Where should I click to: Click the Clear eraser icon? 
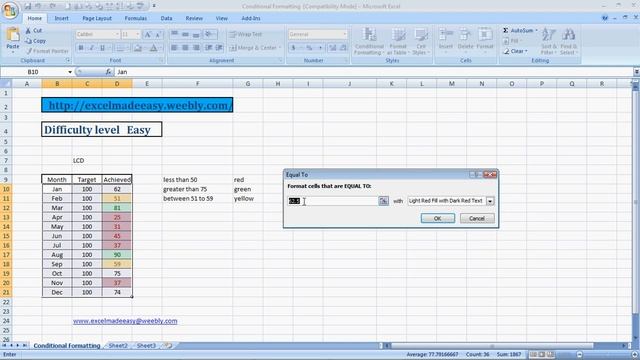(506, 51)
